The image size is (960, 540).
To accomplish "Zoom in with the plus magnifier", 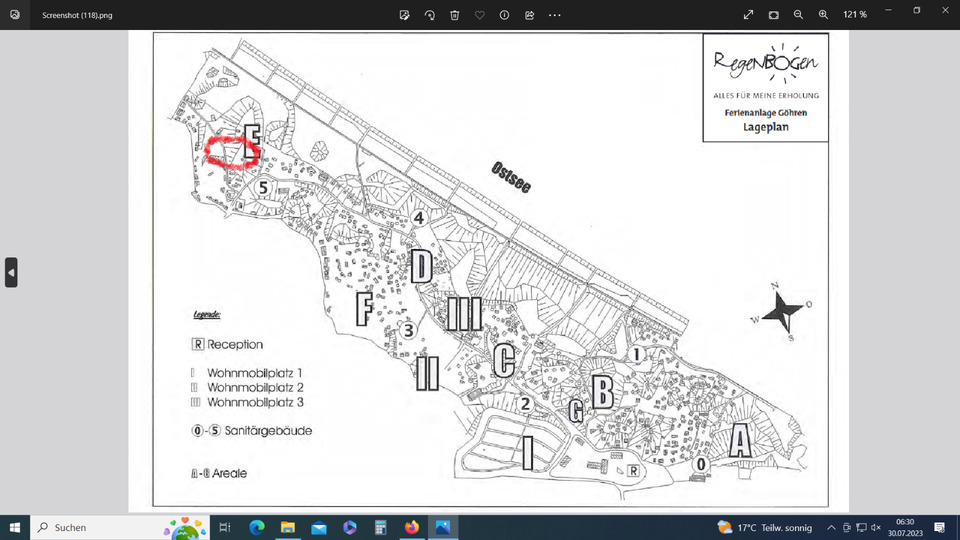I will tap(823, 15).
